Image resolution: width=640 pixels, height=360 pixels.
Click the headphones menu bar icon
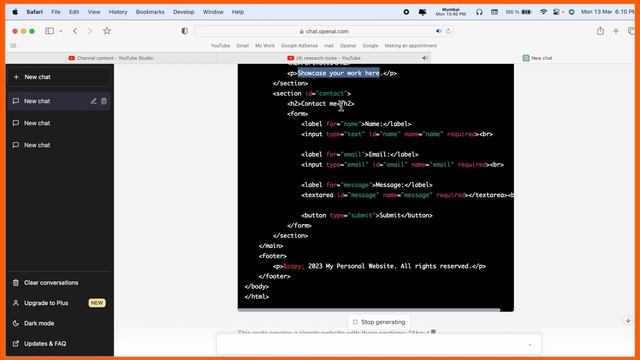479,12
